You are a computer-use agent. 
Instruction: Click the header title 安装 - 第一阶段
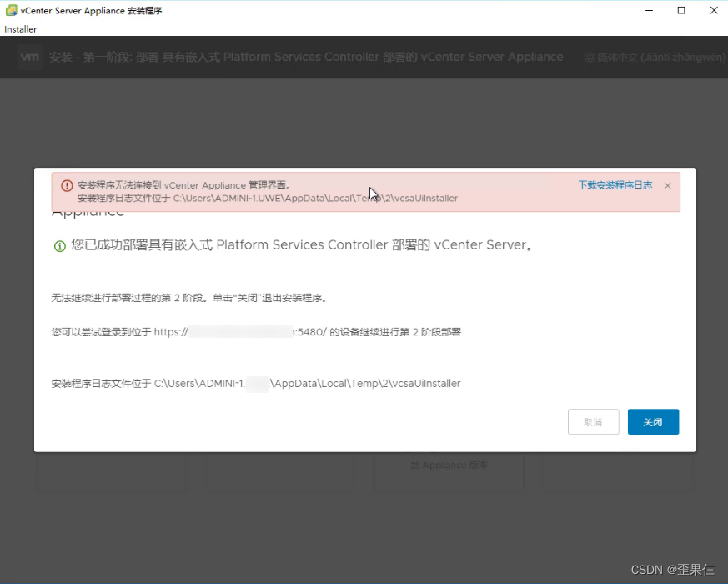(306, 57)
